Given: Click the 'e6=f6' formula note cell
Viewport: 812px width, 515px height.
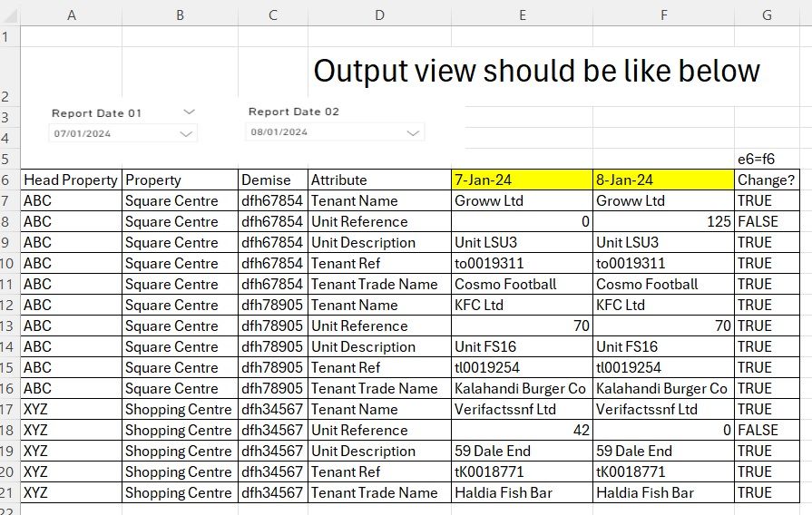Looking at the screenshot, I should tap(767, 159).
